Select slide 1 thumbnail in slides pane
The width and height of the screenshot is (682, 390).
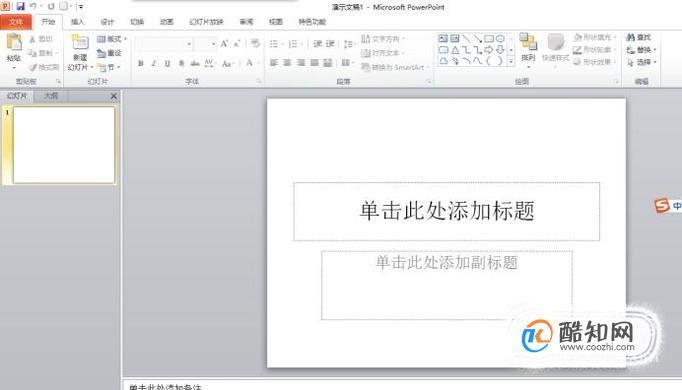coord(64,145)
